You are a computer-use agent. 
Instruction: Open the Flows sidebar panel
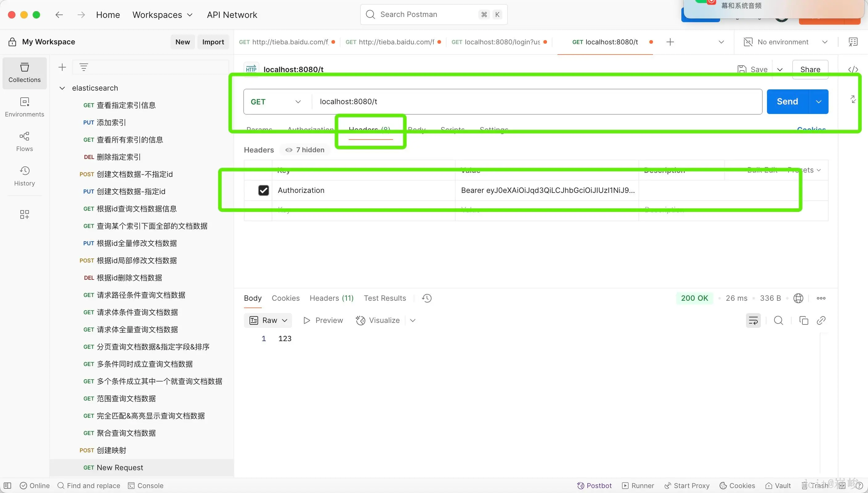pos(24,141)
